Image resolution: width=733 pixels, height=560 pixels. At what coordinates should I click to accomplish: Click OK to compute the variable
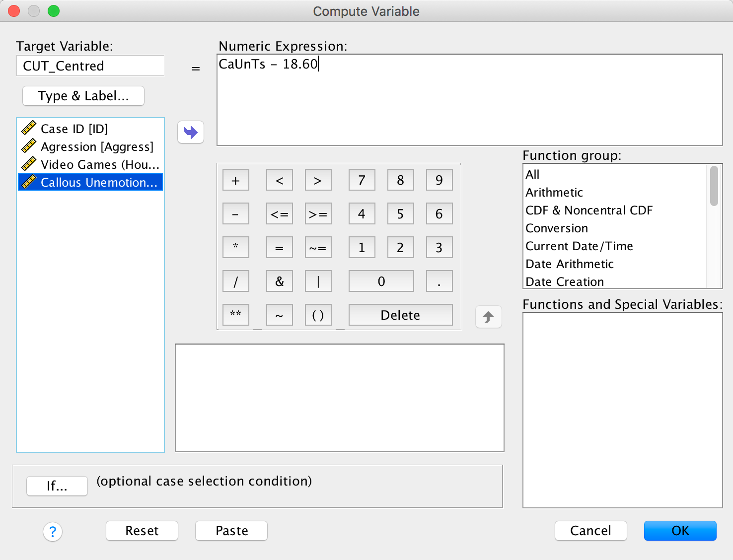pos(680,531)
